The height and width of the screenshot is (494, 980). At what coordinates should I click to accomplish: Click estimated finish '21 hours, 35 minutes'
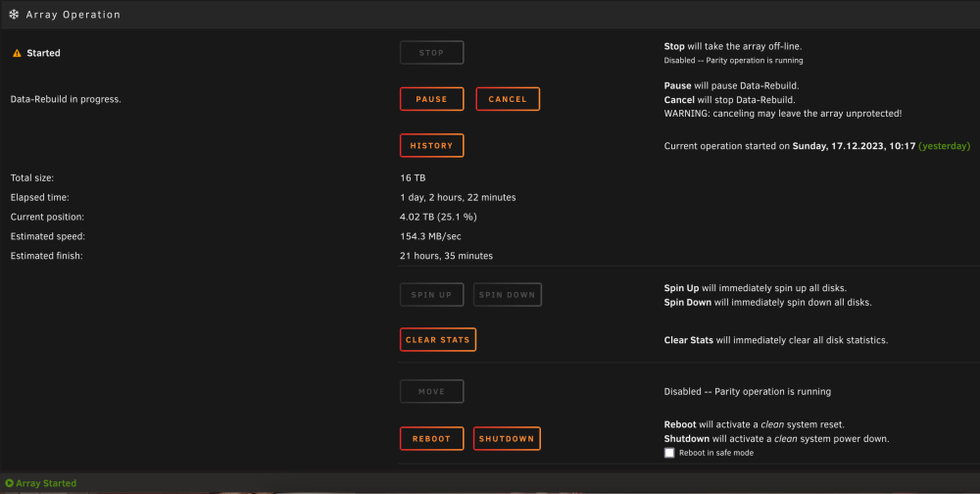pos(446,255)
